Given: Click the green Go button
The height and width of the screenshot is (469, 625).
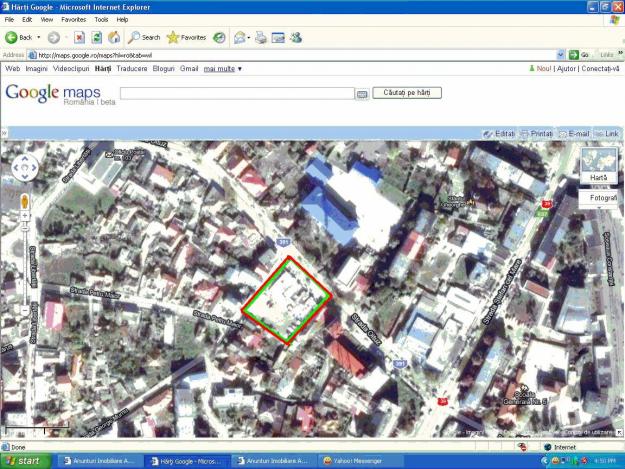Looking at the screenshot, I should coord(579,55).
